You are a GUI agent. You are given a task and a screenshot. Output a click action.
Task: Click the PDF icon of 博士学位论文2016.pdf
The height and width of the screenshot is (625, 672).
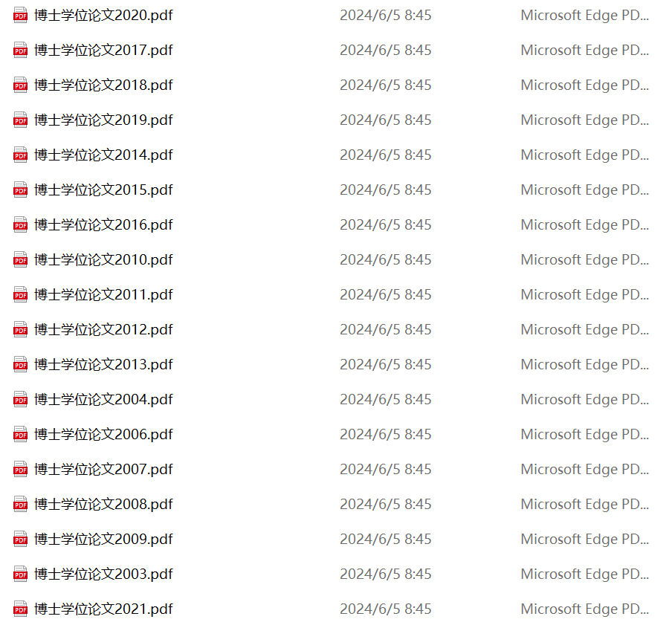[x=20, y=225]
